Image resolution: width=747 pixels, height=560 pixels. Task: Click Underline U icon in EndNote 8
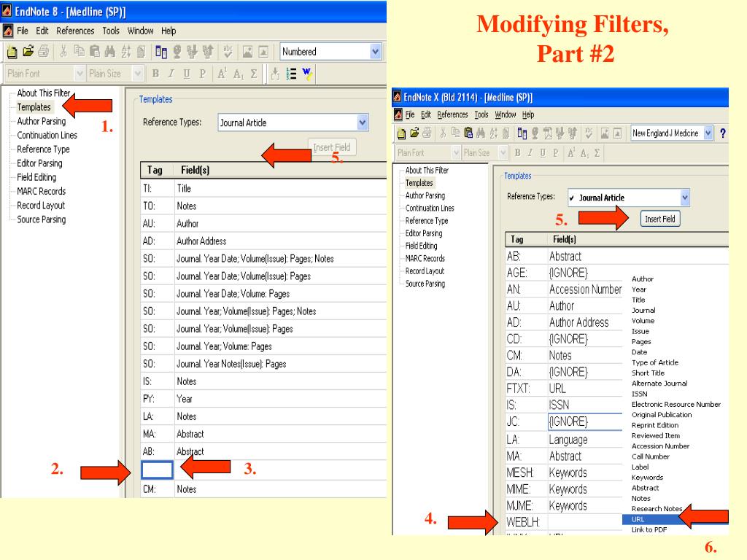click(x=186, y=74)
